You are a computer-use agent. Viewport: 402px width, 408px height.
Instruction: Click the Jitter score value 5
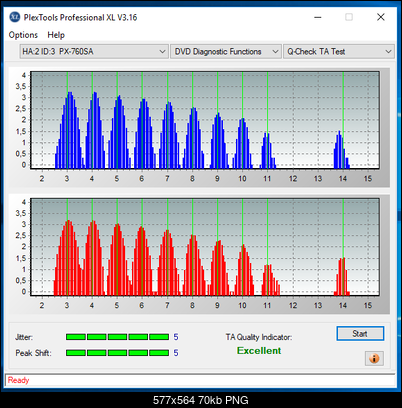coord(176,337)
